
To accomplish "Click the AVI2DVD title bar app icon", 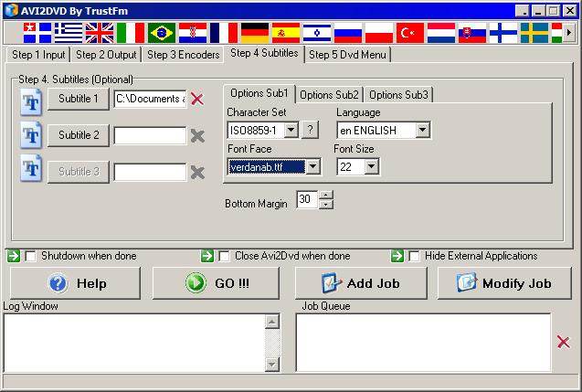I will (12, 10).
